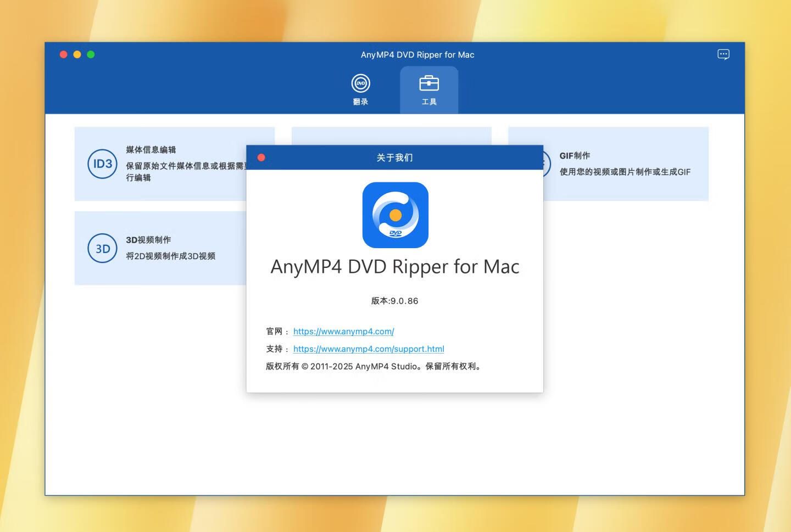
Task: Open the 媒体信息编辑 tool title
Action: [x=151, y=150]
